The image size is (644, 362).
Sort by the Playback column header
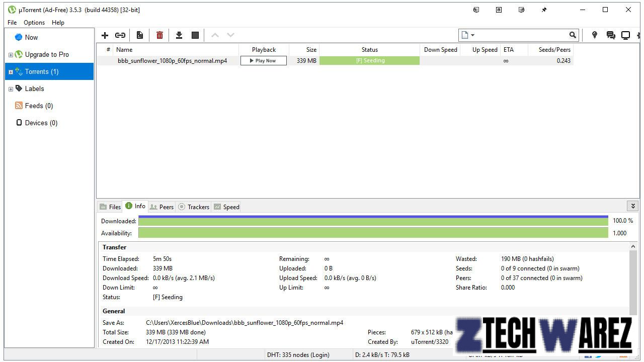pyautogui.click(x=264, y=50)
